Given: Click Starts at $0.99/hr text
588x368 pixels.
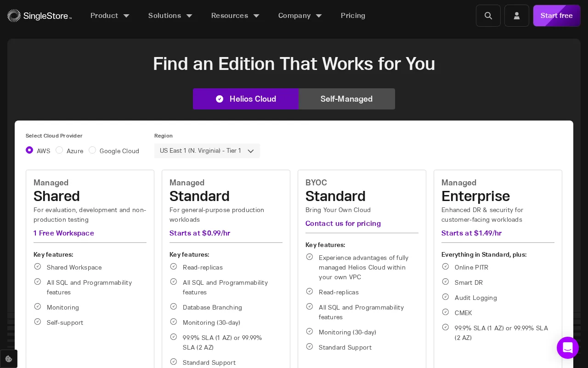Looking at the screenshot, I should point(200,233).
